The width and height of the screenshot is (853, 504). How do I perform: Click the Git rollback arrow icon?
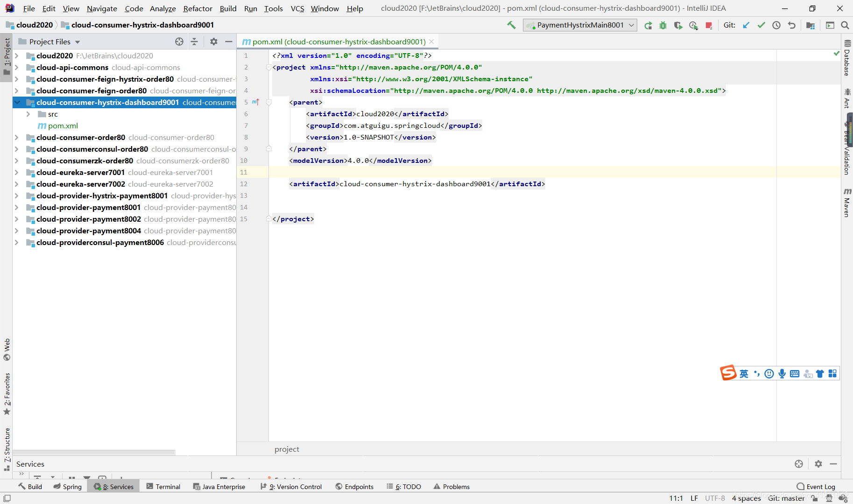(792, 25)
